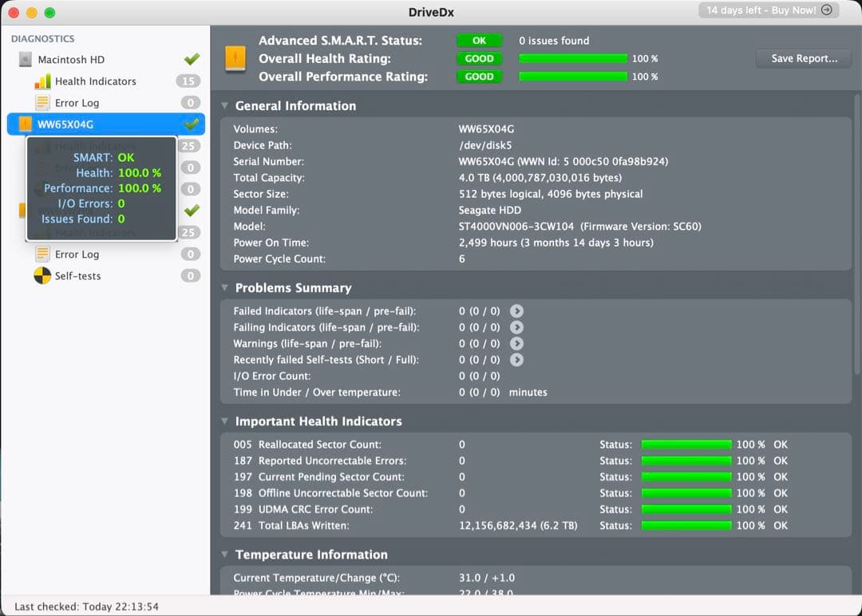Click the green OK S.M.A.R.T. status badge

[479, 41]
